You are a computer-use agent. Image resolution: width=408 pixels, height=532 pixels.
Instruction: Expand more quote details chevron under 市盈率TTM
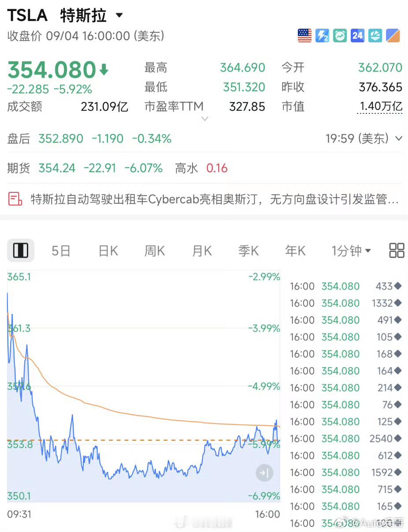tap(204, 119)
